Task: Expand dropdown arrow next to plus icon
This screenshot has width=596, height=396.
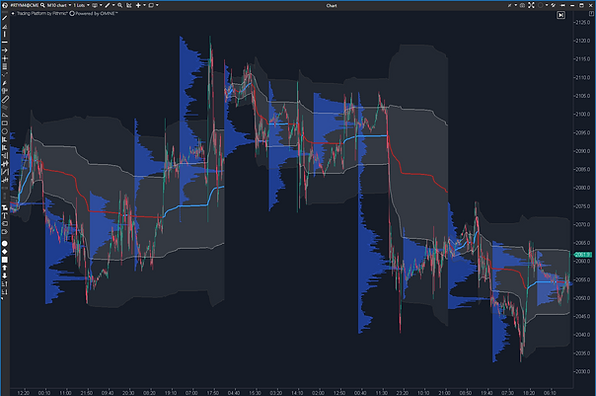Action: click(x=144, y=5)
